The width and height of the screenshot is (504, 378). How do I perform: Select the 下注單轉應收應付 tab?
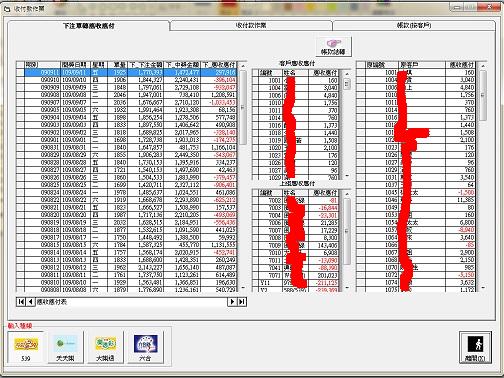pos(89,26)
